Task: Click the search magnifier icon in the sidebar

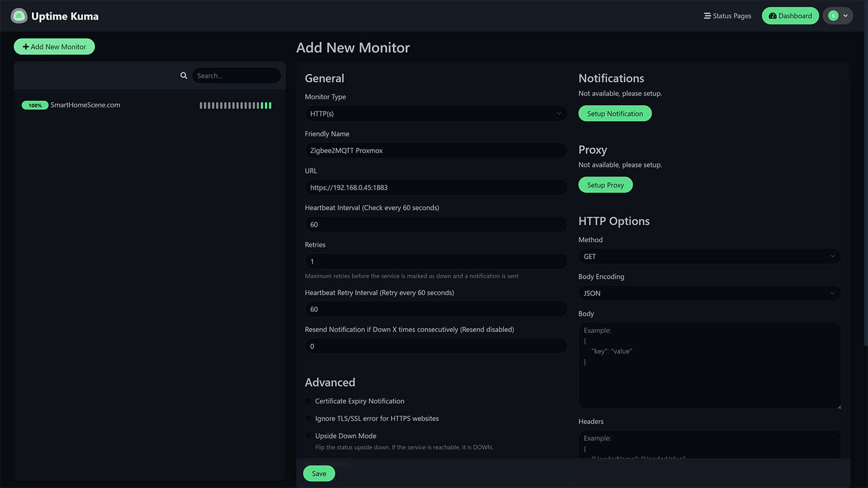Action: coord(184,75)
